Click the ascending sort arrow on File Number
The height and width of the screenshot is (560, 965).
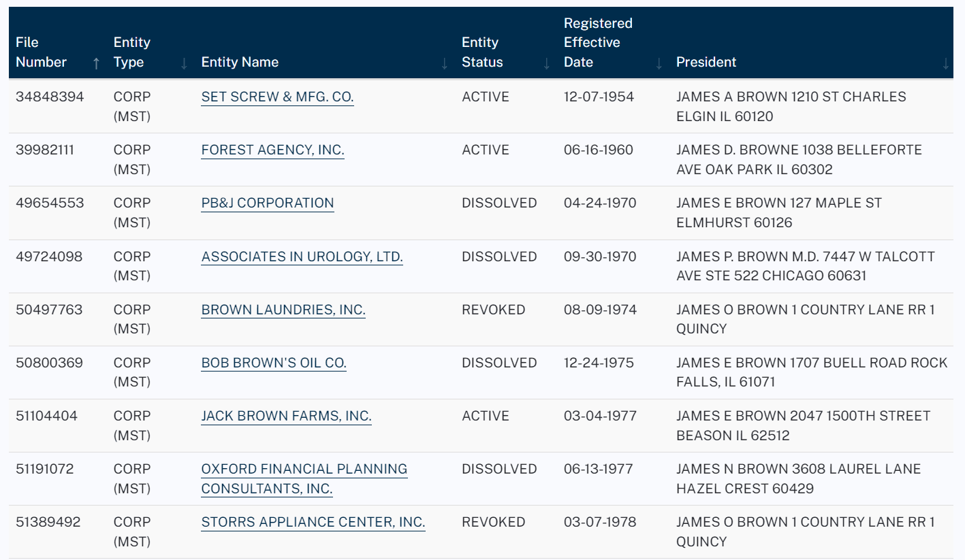tap(95, 62)
